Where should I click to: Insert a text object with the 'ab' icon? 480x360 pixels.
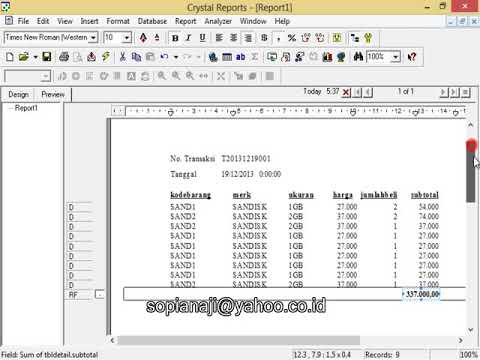tap(241, 57)
